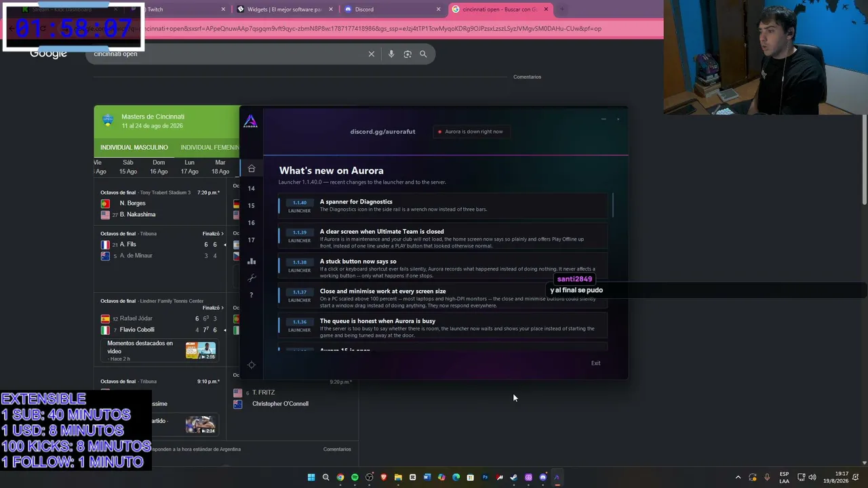Pick Dom 16 Ago in the date strip

[x=159, y=167]
